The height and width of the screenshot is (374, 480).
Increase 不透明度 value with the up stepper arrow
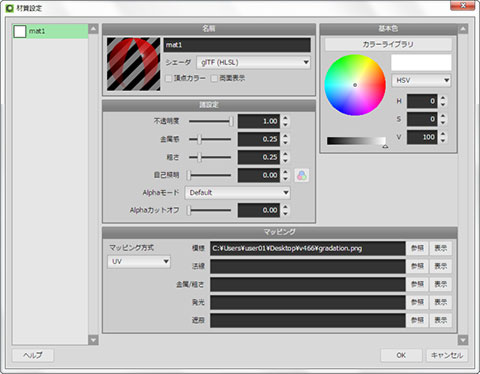click(285, 118)
